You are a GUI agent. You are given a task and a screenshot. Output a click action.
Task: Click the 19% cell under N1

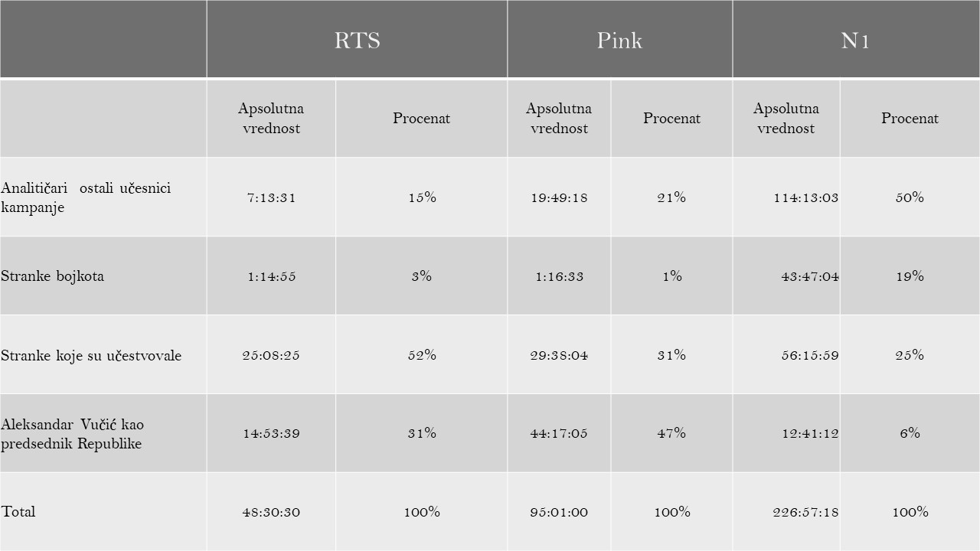tap(910, 276)
